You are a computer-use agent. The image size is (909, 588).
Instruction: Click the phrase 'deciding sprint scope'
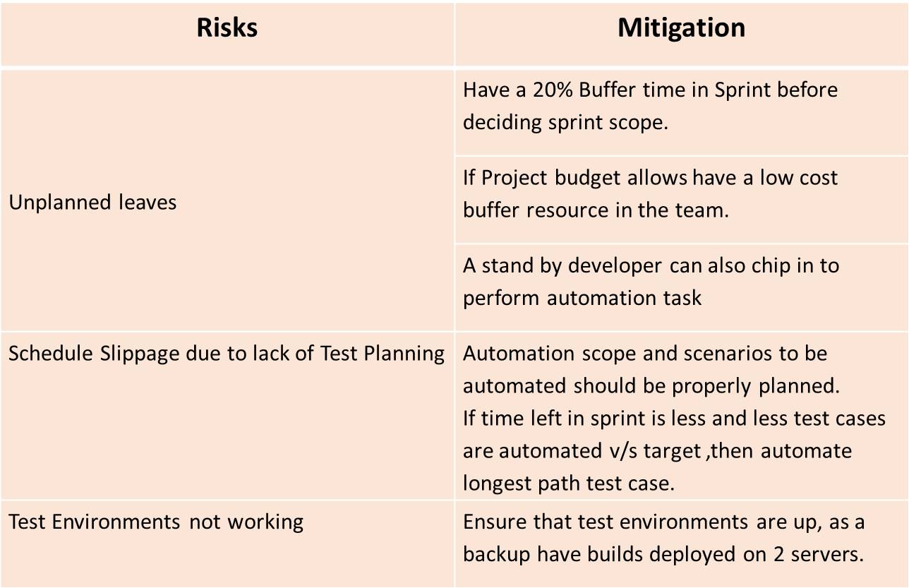(x=564, y=123)
